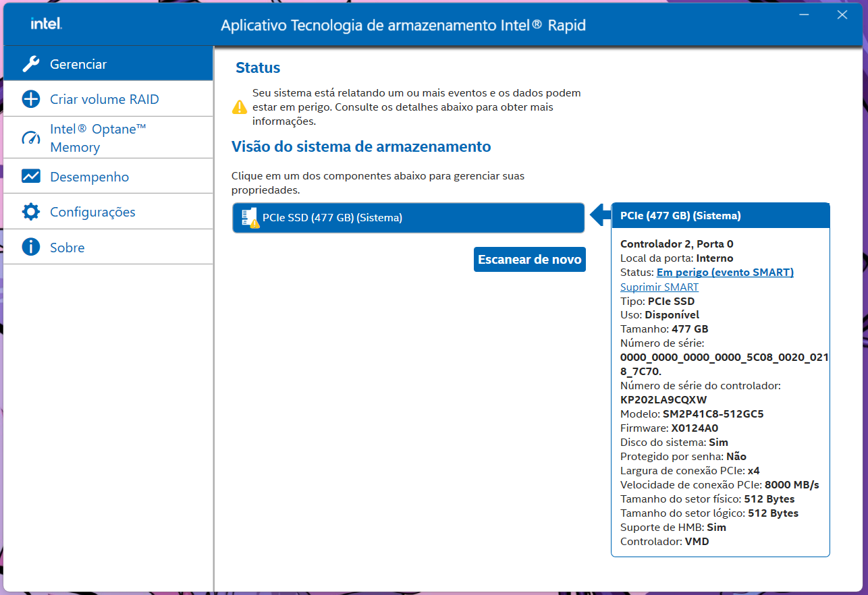Viewport: 868px width, 595px height.
Task: Go to Criar volume RAID
Action: click(108, 99)
